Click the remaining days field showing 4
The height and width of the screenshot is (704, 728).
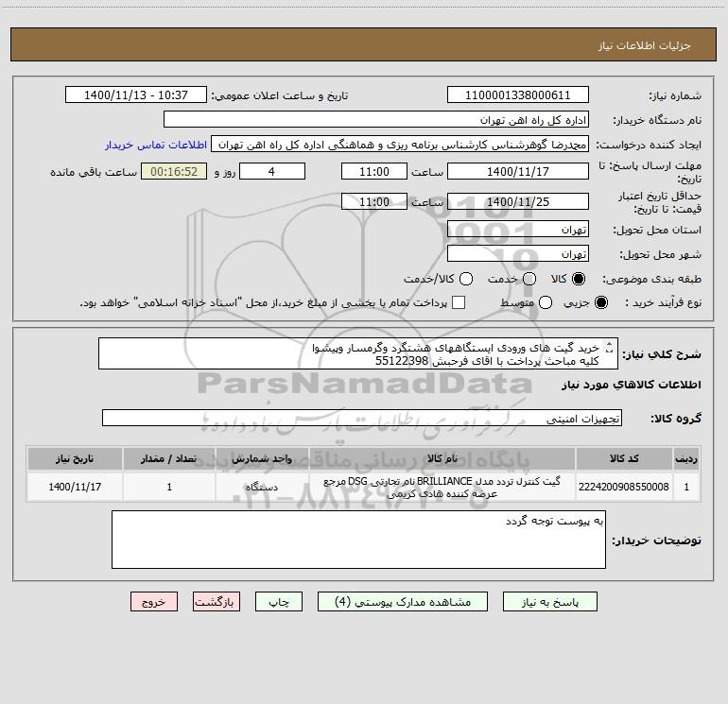[x=272, y=171]
